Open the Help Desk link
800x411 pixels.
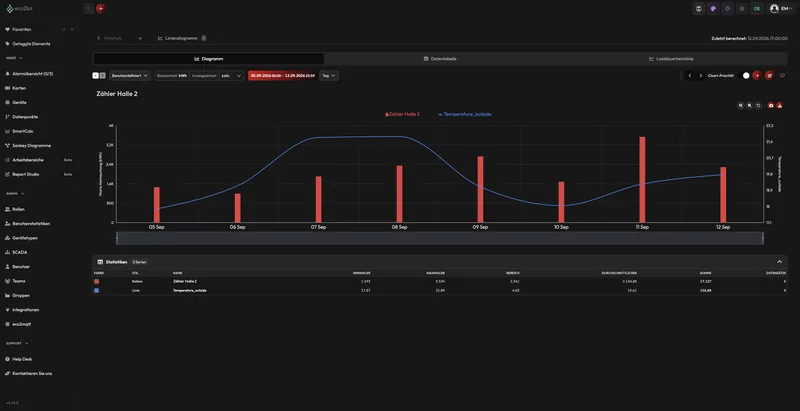(19, 359)
